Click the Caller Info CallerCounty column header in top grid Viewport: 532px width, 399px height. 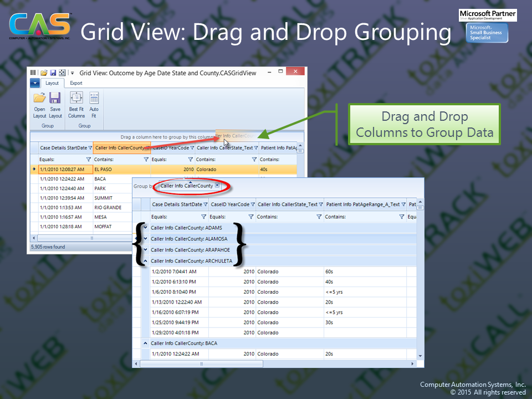119,148
